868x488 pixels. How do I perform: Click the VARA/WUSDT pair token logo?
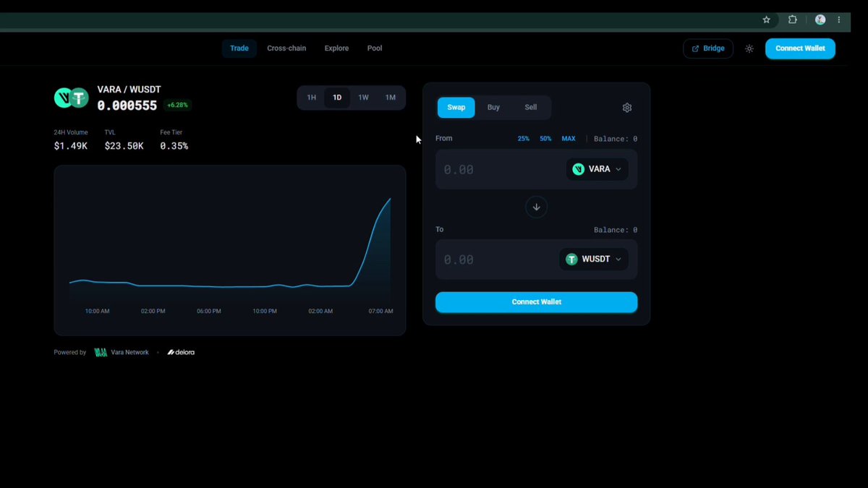[x=71, y=98]
